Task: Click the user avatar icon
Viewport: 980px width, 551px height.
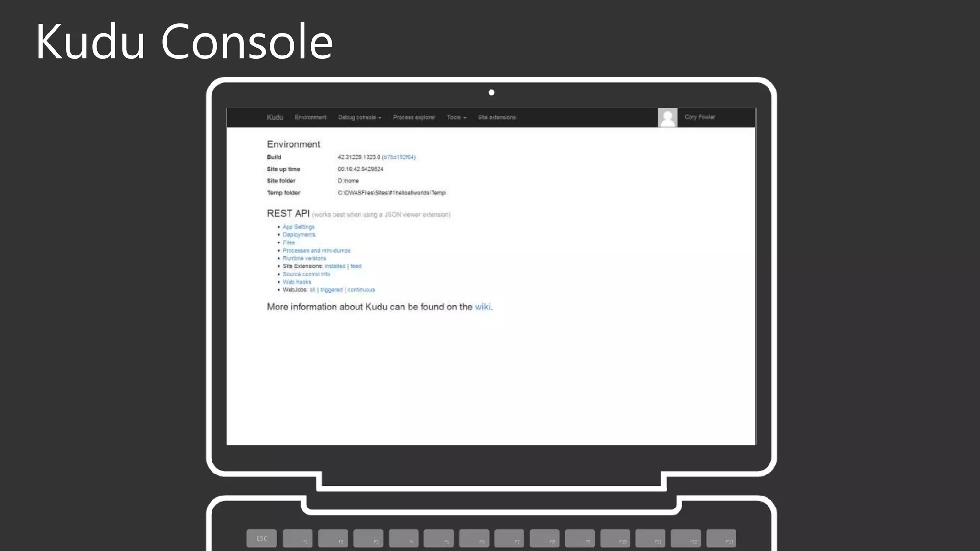Action: coord(667,117)
